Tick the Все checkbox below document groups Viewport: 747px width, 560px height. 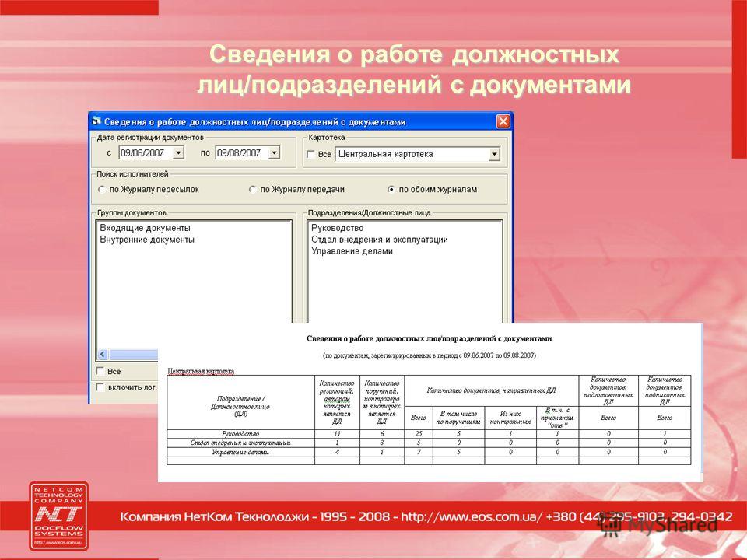(100, 371)
